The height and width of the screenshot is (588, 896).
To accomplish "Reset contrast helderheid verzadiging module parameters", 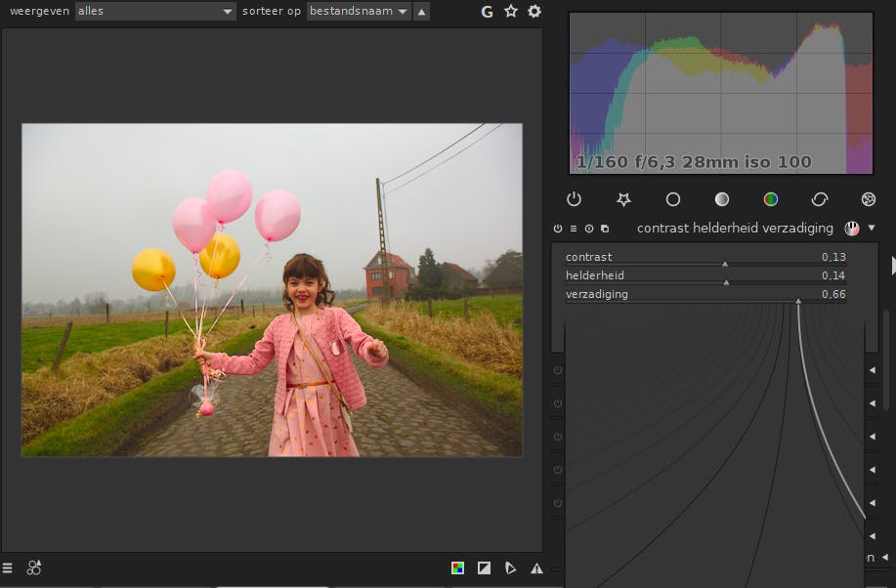I will [x=589, y=229].
